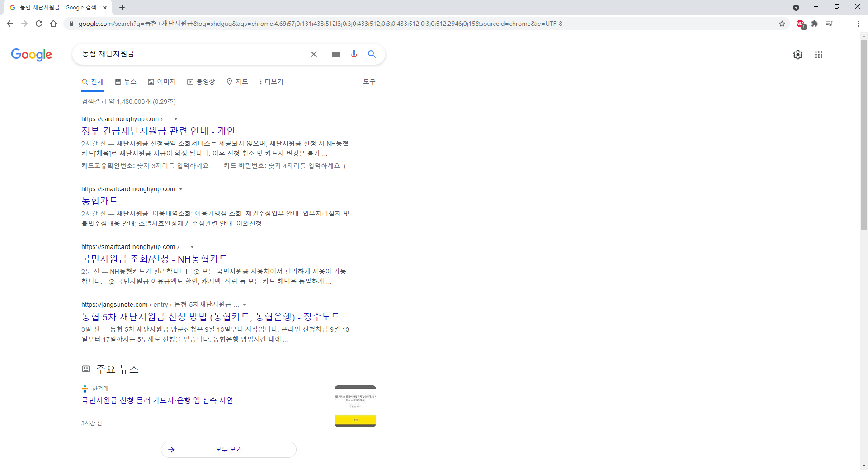The height and width of the screenshot is (470, 868).
Task: Click the 주요 뉴스 newspaper icon
Action: click(x=86, y=369)
